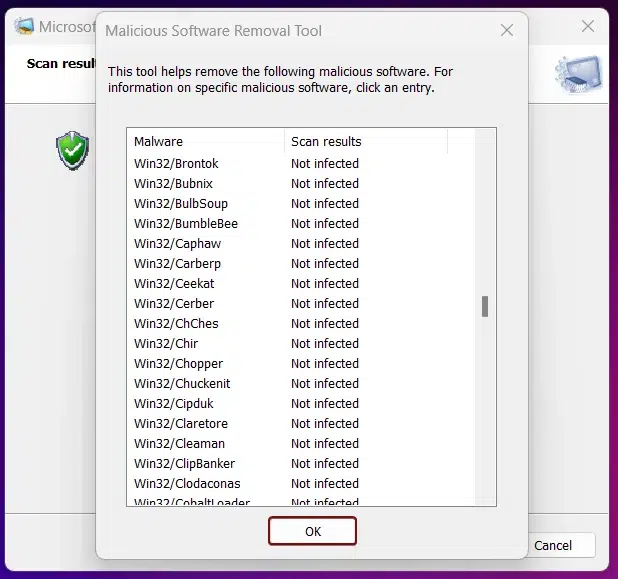Click the OK button
This screenshot has width=618, height=579.
[x=312, y=531]
